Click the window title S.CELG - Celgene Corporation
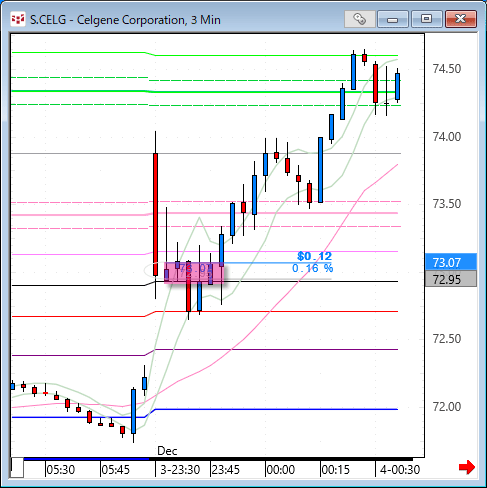This screenshot has height=488, width=487. [125, 20]
